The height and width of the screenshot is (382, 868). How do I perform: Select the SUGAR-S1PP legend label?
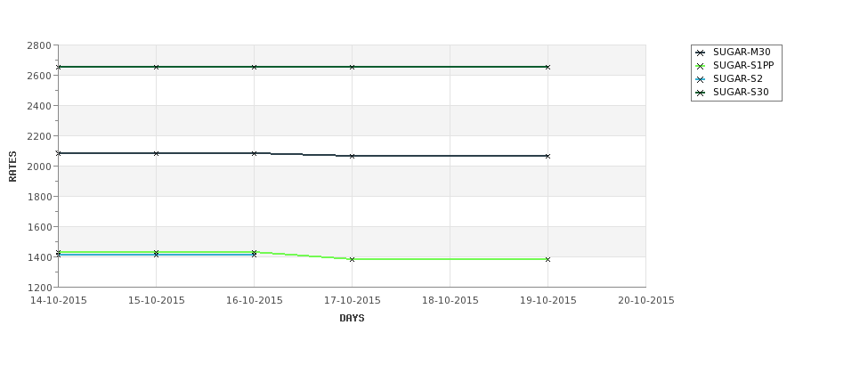[743, 65]
